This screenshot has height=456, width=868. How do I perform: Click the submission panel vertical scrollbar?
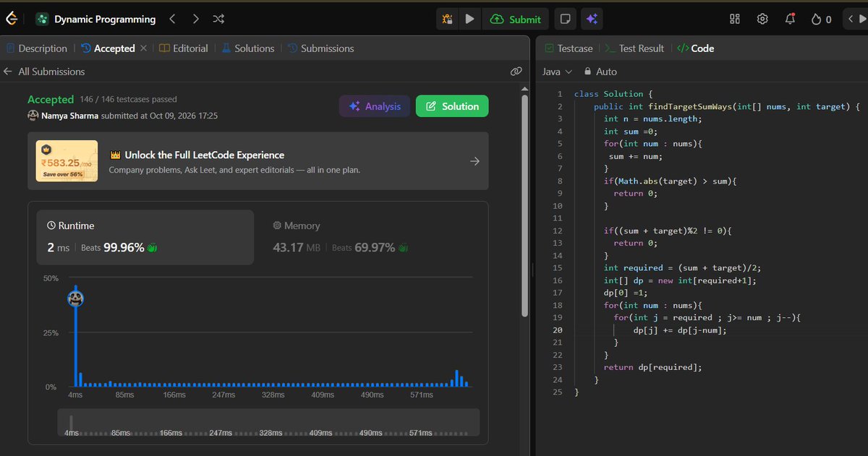pos(525,206)
